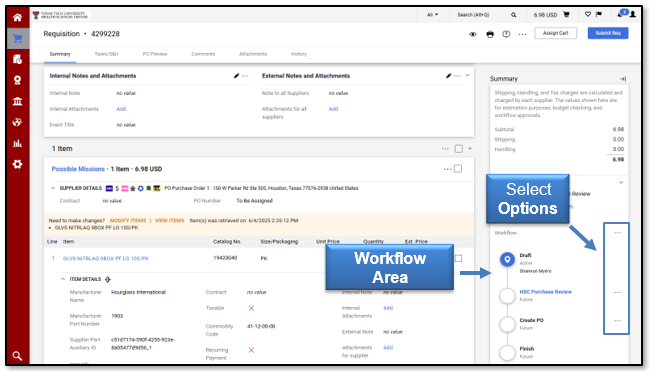Click the print requisition icon
Image resolution: width=651 pixels, height=371 pixels.
click(x=490, y=34)
